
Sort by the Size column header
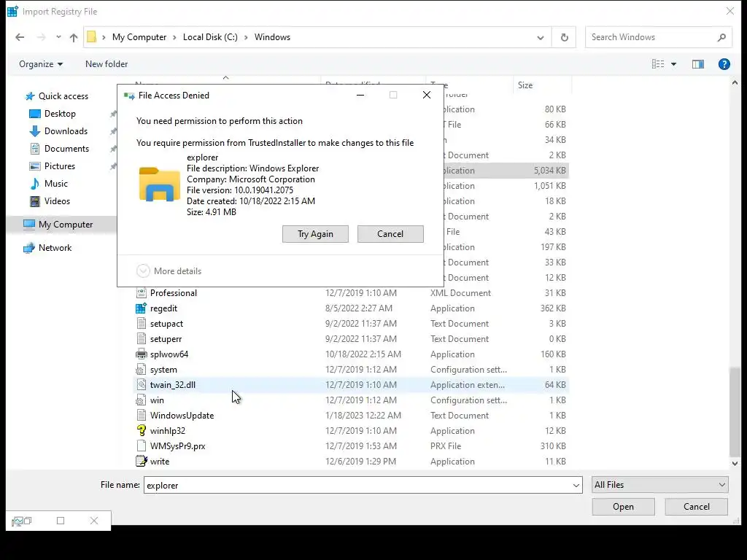(x=542, y=85)
